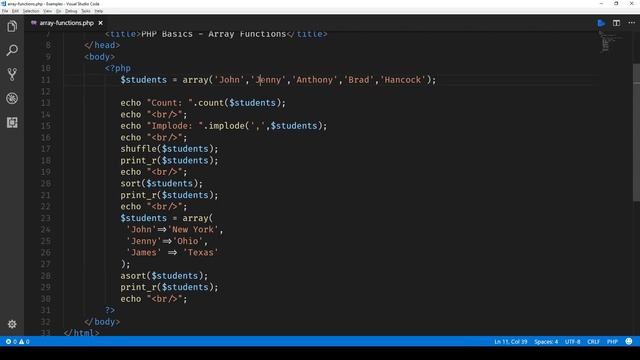Click 'implode' on line 15

(x=227, y=126)
